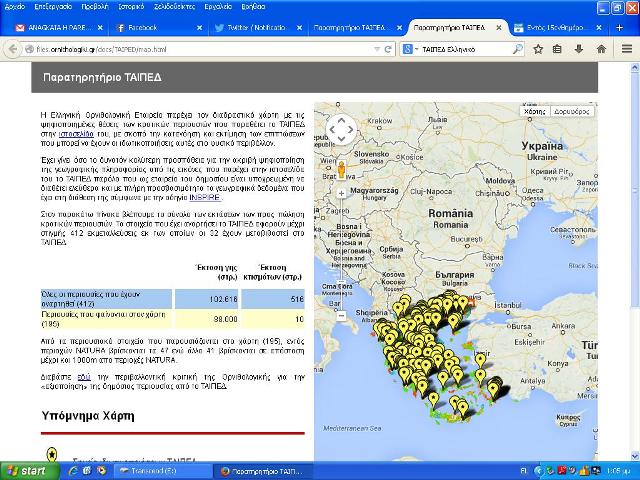The image size is (640, 480).
Task: Open the URL bar history dropdown
Action: 376,48
